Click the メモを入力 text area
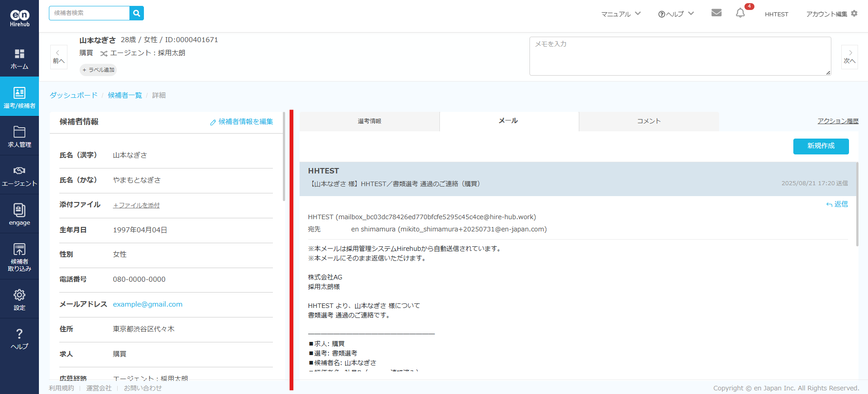The width and height of the screenshot is (868, 394). pyautogui.click(x=680, y=56)
